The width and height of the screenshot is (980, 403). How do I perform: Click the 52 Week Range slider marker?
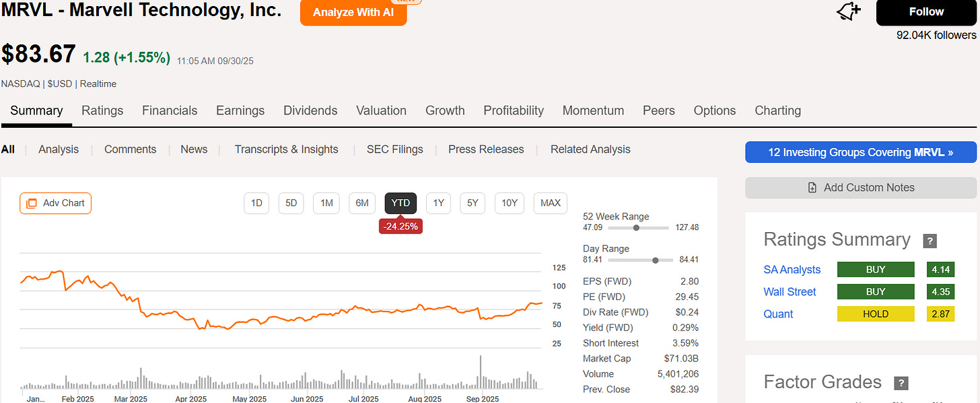pyautogui.click(x=636, y=228)
